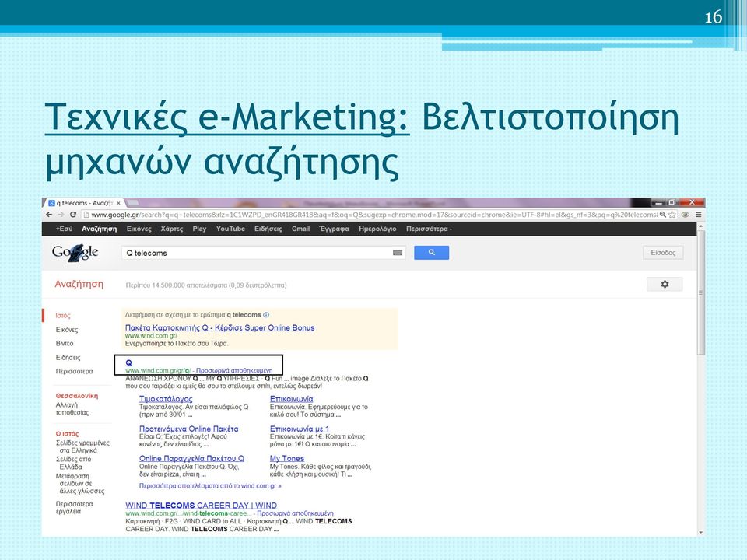This screenshot has width=747, height=560.
Task: Open Έγγραφα in the top bar
Action: point(334,229)
